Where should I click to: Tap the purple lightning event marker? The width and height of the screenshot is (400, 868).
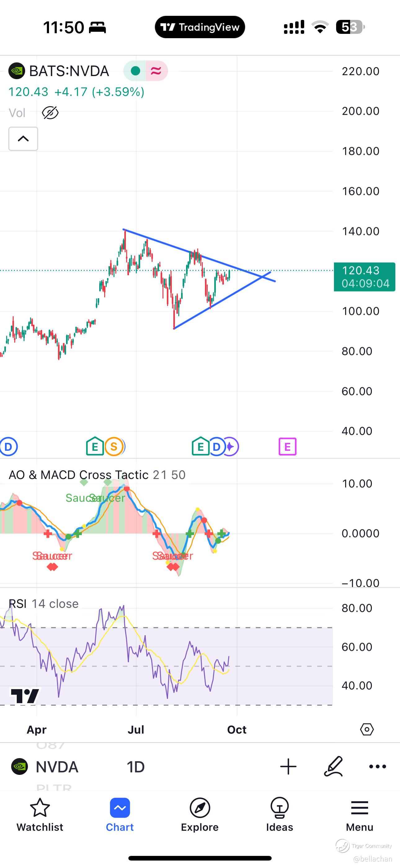[x=231, y=447]
